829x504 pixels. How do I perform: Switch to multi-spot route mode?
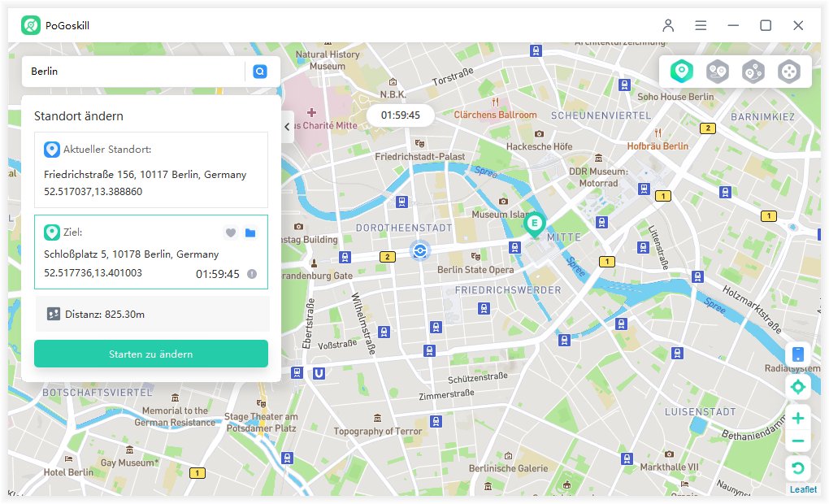[753, 72]
